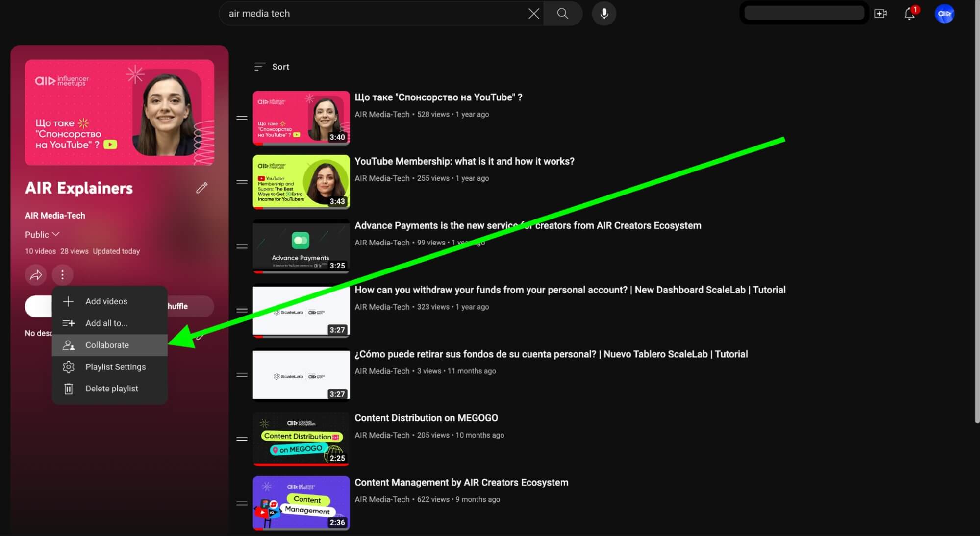
Task: Open How can you withdraw your funds video
Action: (x=570, y=290)
